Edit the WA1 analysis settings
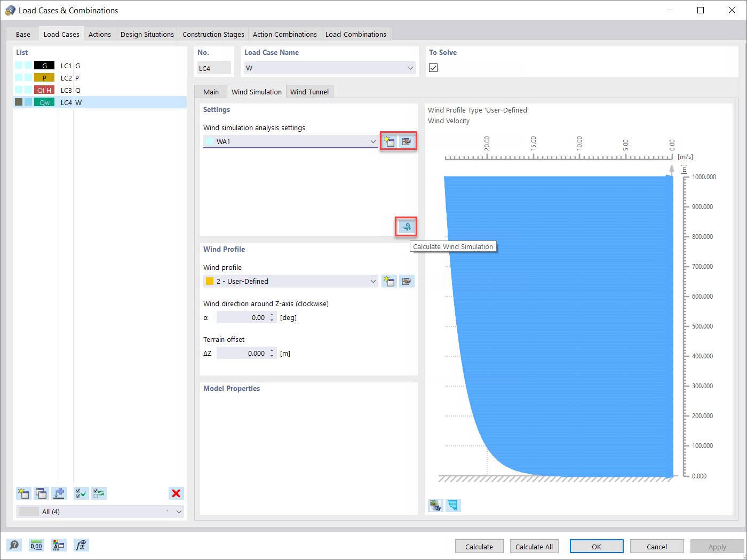Image resolution: width=747 pixels, height=560 pixels. [x=407, y=141]
